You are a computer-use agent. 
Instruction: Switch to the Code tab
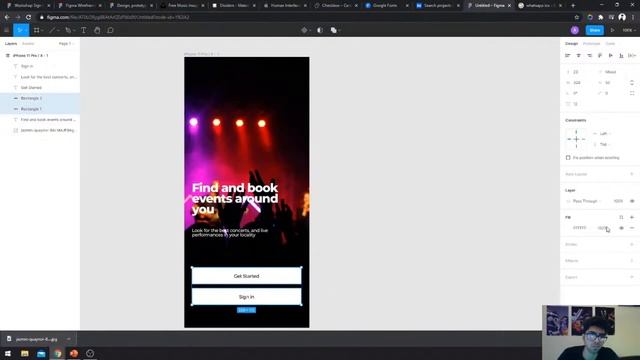pos(610,44)
